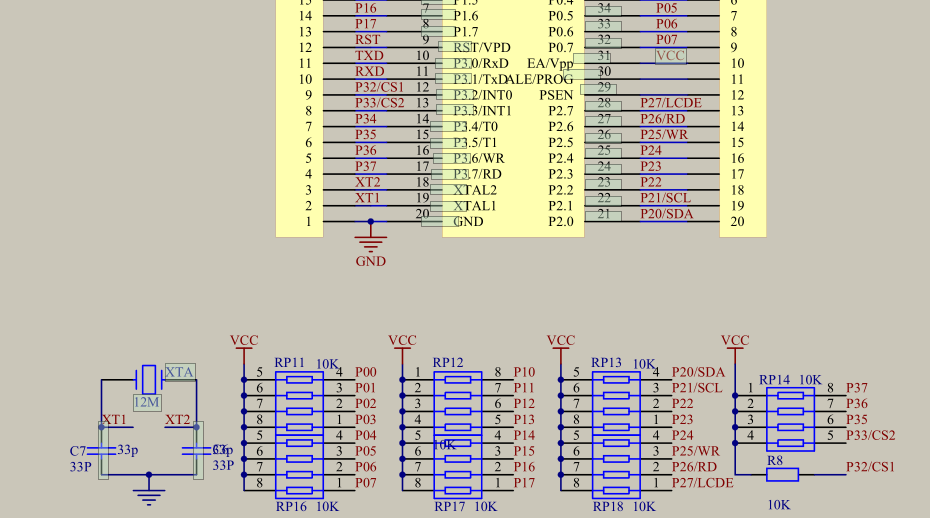Click the TXD net label on pin 10

(x=369, y=56)
